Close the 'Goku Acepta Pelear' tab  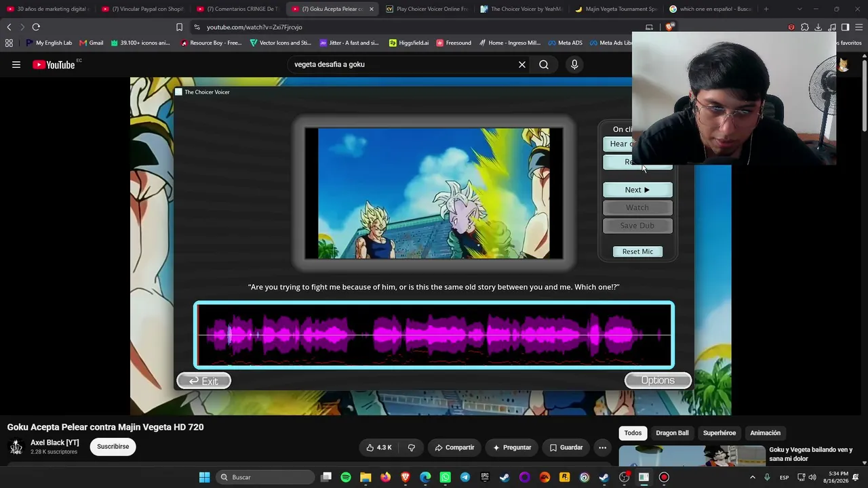pos(371,9)
